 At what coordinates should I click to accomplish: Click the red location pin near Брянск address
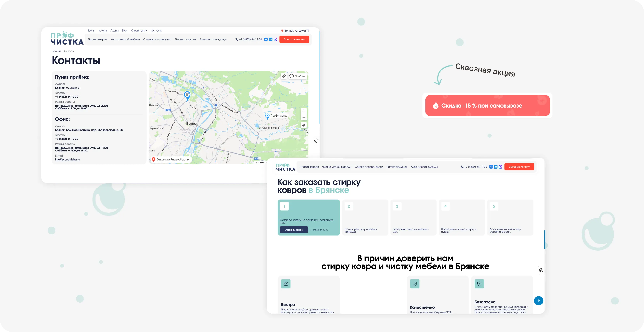[x=282, y=31]
